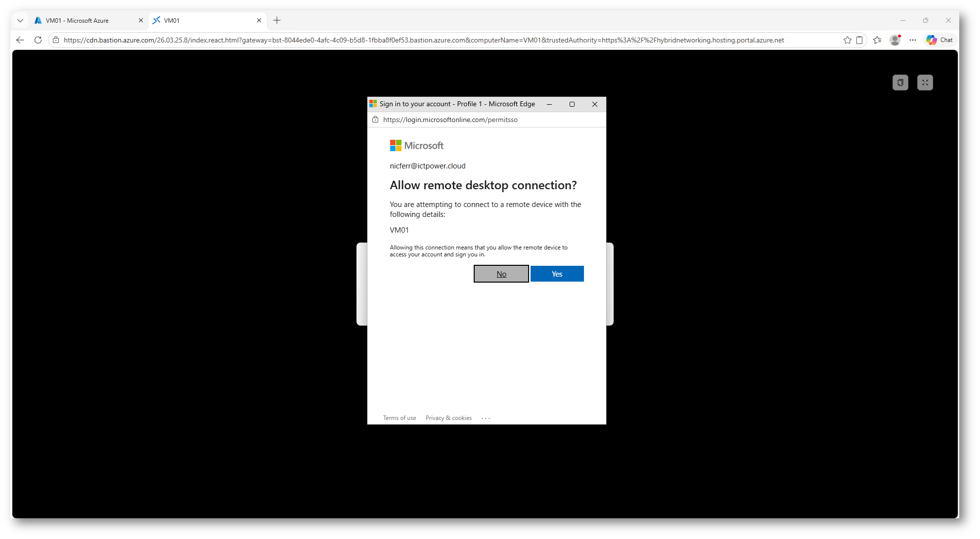Click the Bastion URL address field

coord(423,40)
